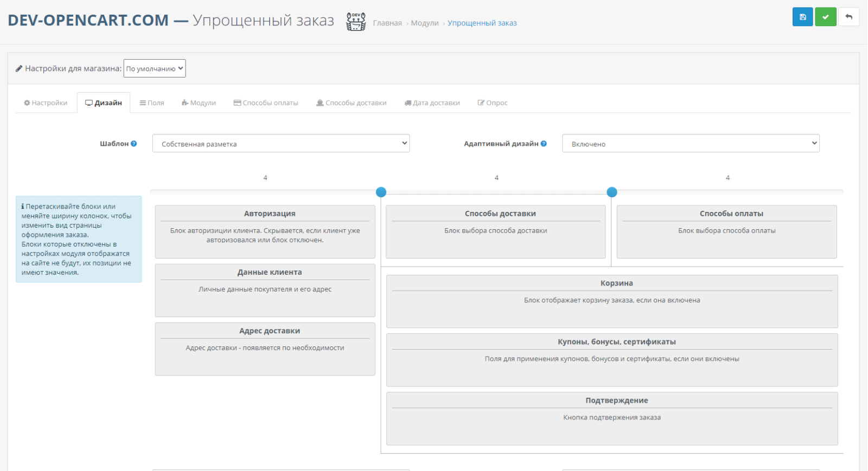Click the help icon next to Шаблон
Viewport: 868px width, 471px height.
point(134,144)
